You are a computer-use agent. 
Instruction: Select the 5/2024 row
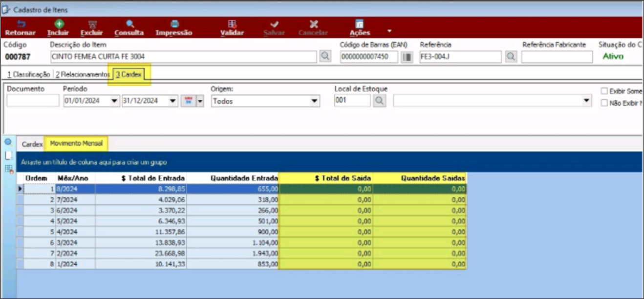[x=242, y=221]
